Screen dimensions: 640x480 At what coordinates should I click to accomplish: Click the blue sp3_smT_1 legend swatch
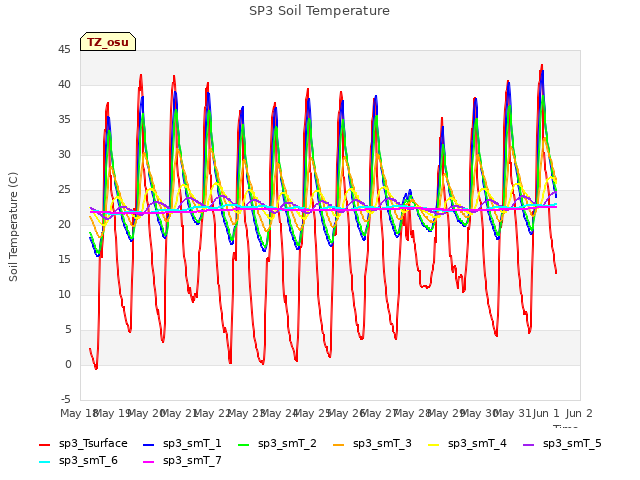point(149,444)
